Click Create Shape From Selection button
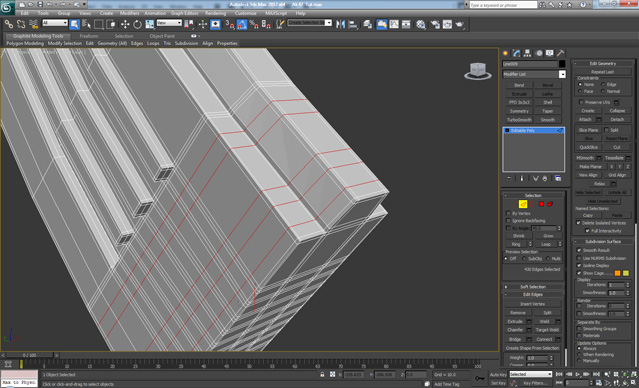639x388 pixels. 533,348
